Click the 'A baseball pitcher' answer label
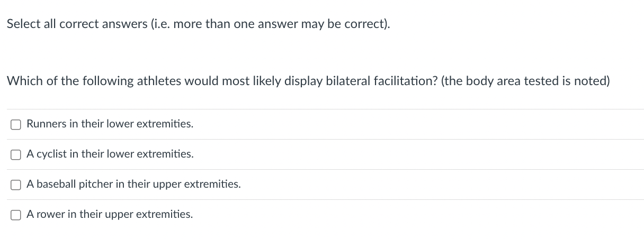Viewport: 644px width, 239px height. click(133, 185)
